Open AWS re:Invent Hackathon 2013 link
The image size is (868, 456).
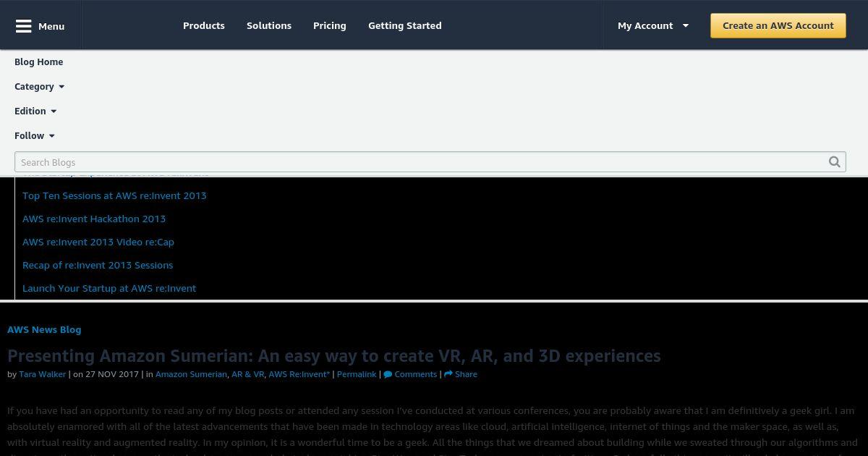click(x=94, y=219)
